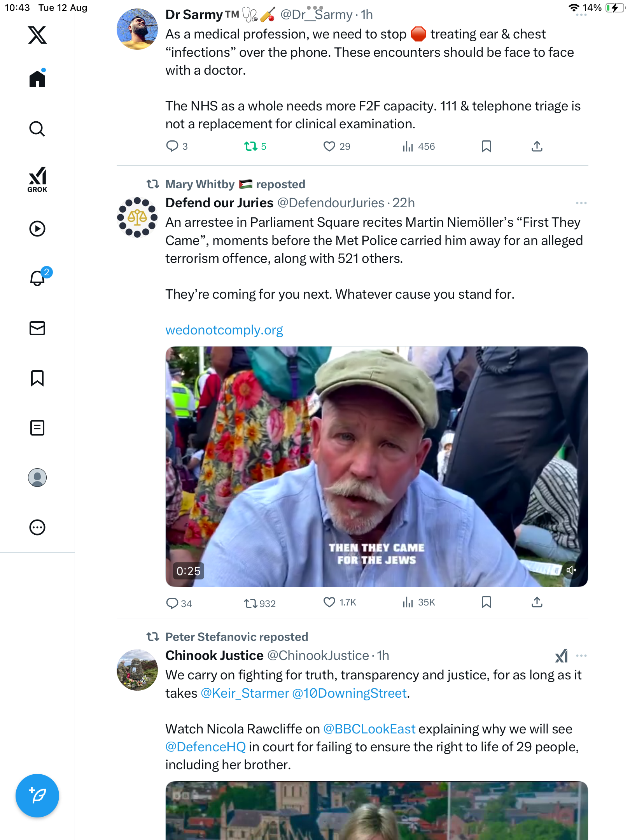Screen dimensions: 630x840
Task: Unmute the Parliament Square video
Action: point(571,570)
